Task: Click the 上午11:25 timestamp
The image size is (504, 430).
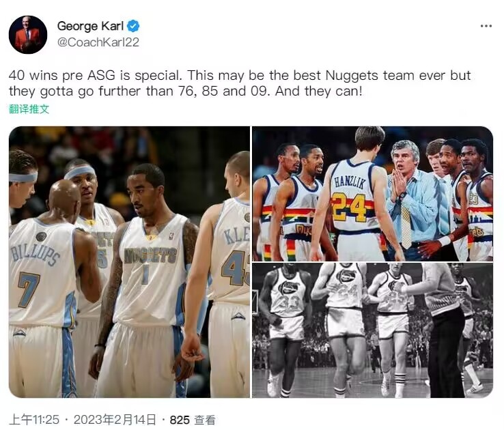Action: (34, 420)
